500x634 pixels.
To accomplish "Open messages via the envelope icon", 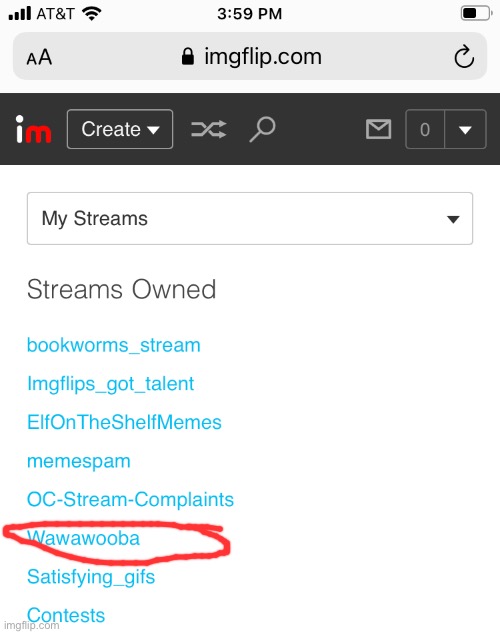I will click(378, 129).
